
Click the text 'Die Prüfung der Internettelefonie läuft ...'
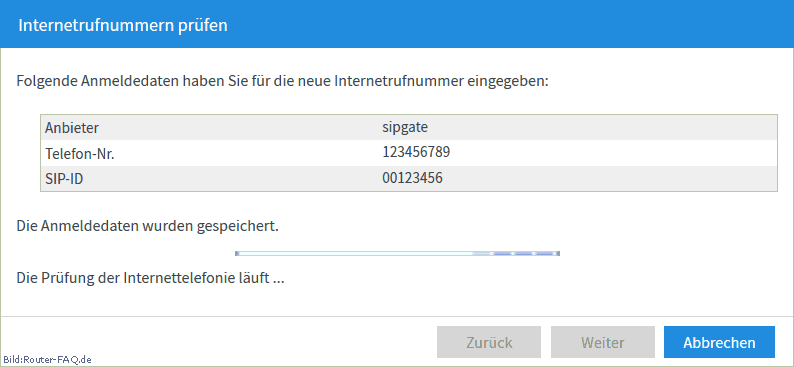tap(150, 278)
